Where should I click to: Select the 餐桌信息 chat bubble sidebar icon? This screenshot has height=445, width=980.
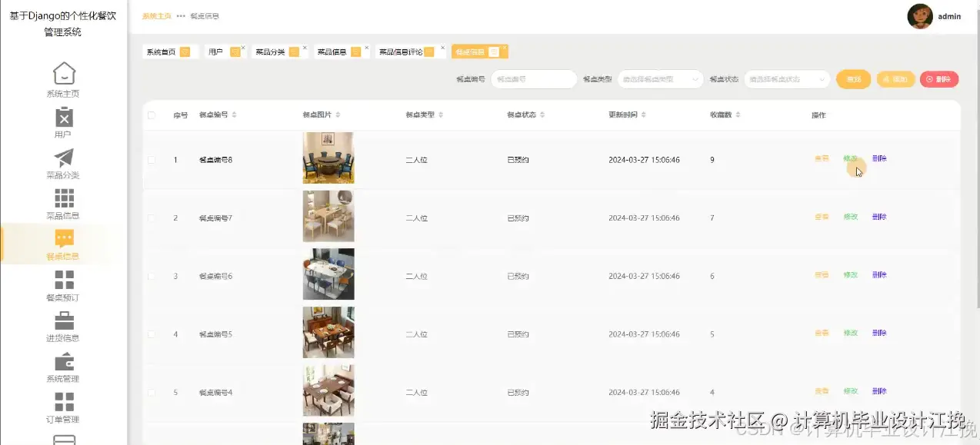tap(64, 239)
